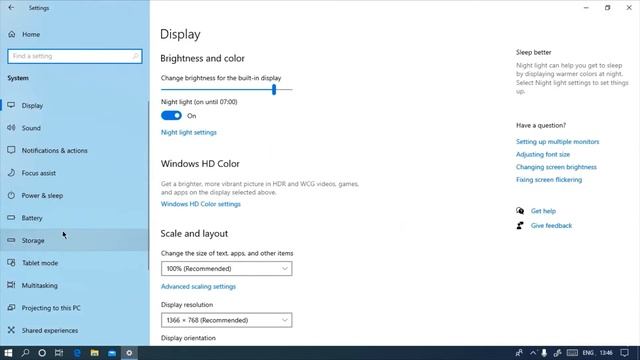Click the Give feedback person icon
Viewport: 640px width, 360px height.
[x=520, y=225]
